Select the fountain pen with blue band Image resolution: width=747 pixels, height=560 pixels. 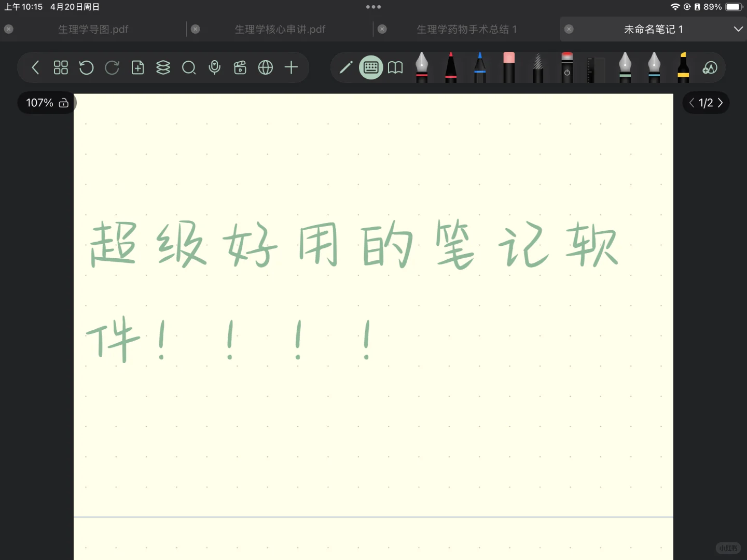pyautogui.click(x=654, y=67)
